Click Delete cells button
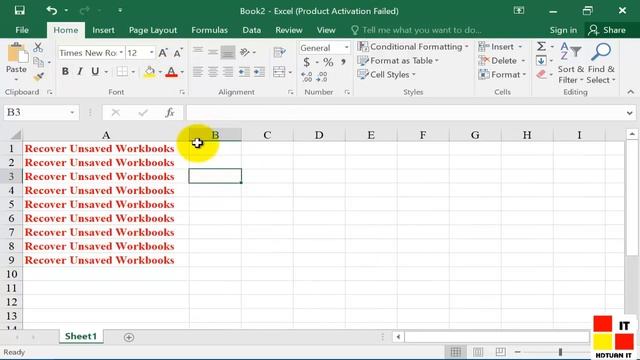The height and width of the screenshot is (360, 640). (502, 60)
